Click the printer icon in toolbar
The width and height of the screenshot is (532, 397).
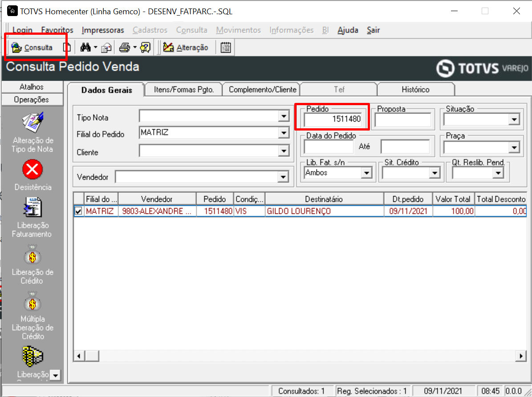pyautogui.click(x=125, y=47)
